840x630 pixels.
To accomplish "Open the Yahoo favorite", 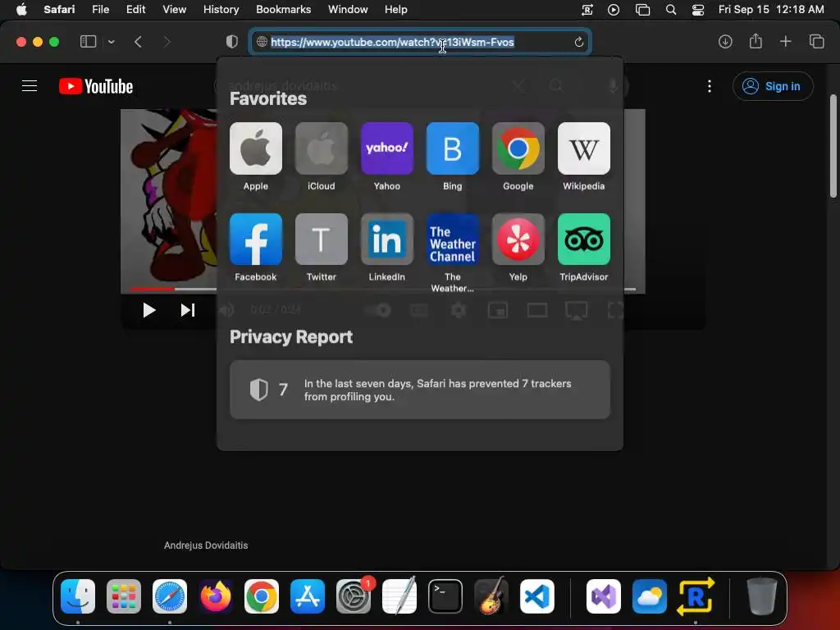I will (x=387, y=148).
